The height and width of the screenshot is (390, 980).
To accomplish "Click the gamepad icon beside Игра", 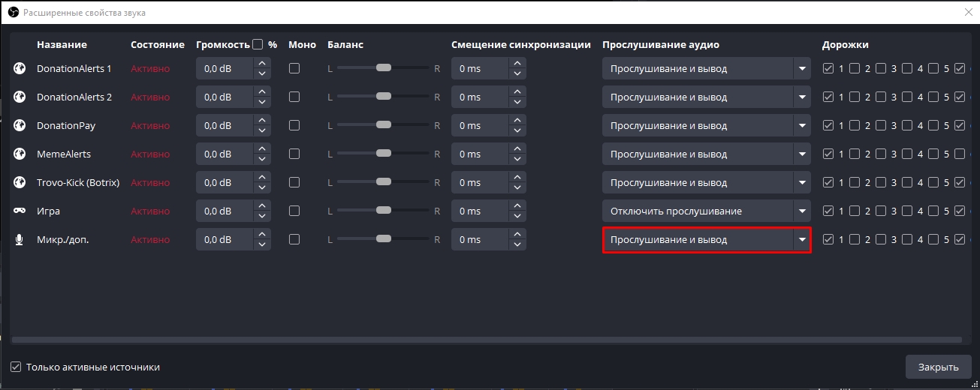I will [20, 211].
